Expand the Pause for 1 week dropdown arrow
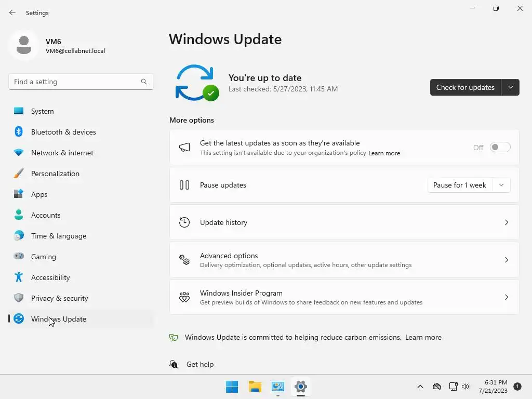532x399 pixels. 501,185
